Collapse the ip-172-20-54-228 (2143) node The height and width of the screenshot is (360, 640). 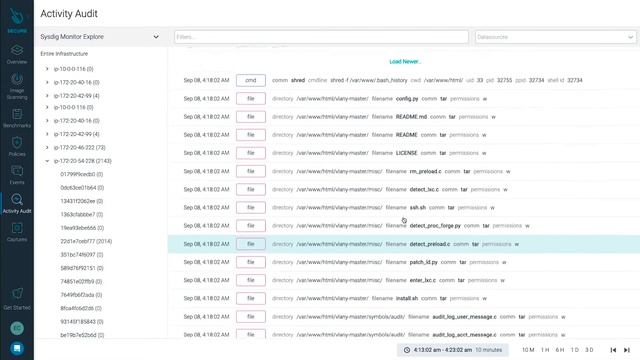tap(47, 161)
